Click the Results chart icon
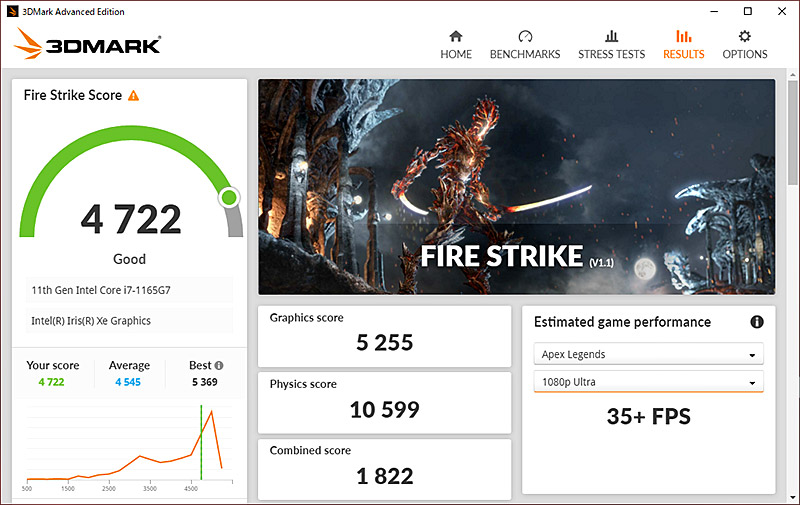 pyautogui.click(x=684, y=36)
